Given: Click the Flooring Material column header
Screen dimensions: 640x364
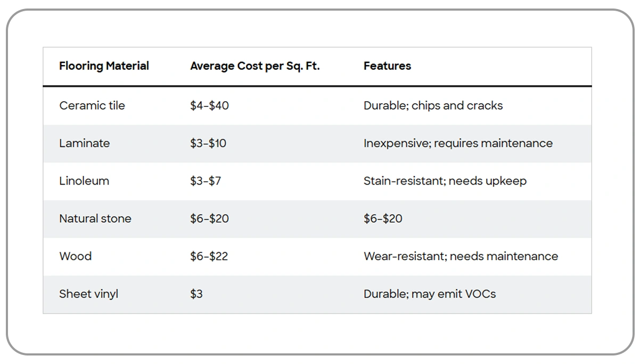Looking at the screenshot, I should pyautogui.click(x=104, y=66).
